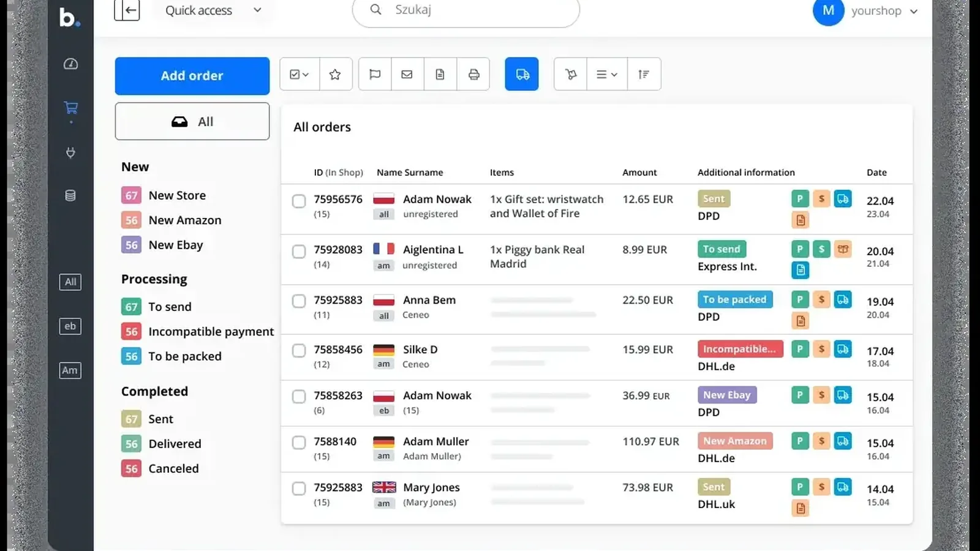
Task: Open the list view options dropdown
Action: 607,74
